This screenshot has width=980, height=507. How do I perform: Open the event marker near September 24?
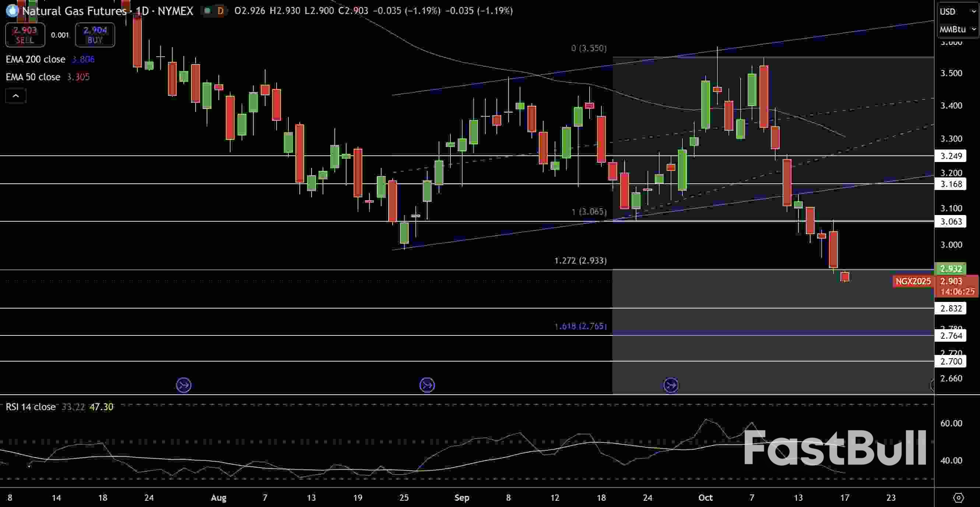tap(671, 385)
